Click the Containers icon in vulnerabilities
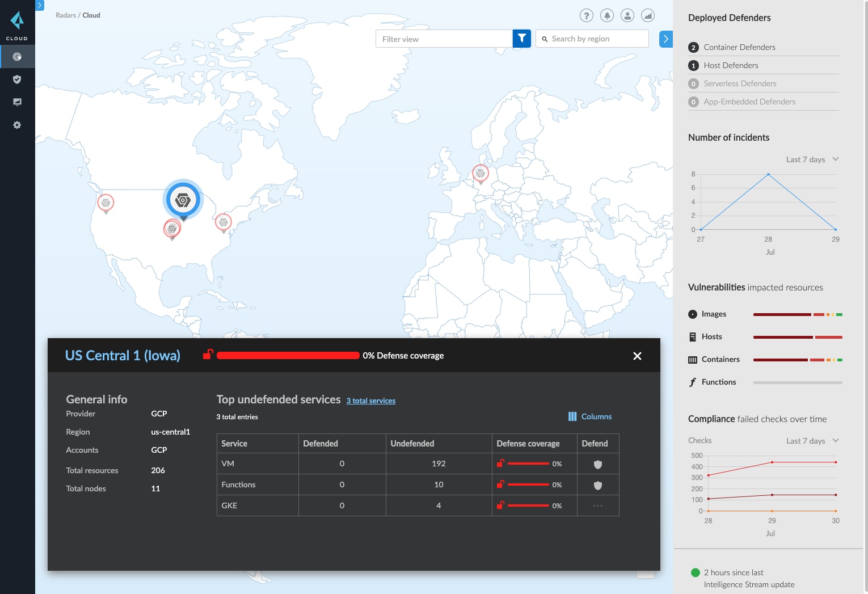This screenshot has height=594, width=868. pos(693,360)
